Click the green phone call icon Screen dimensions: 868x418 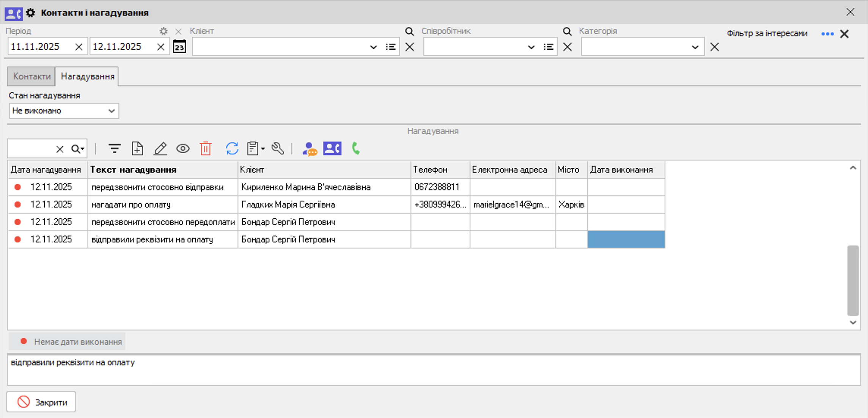click(x=356, y=149)
